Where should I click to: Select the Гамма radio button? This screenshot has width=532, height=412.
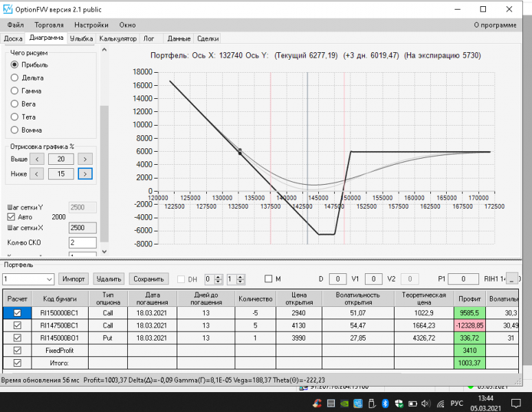[14, 91]
